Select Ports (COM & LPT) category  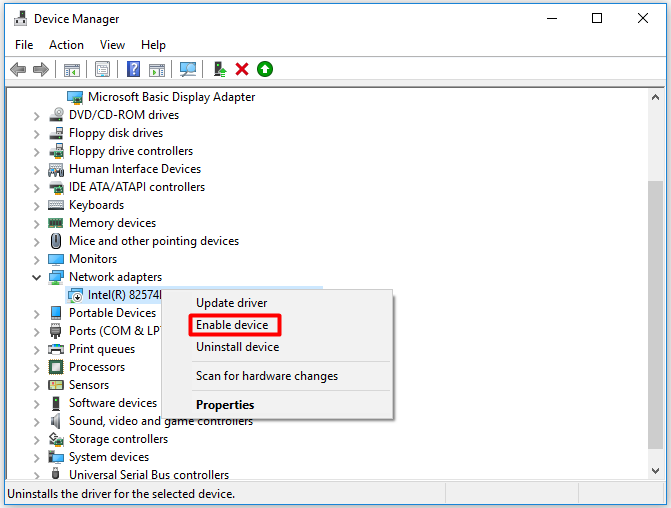(x=115, y=331)
